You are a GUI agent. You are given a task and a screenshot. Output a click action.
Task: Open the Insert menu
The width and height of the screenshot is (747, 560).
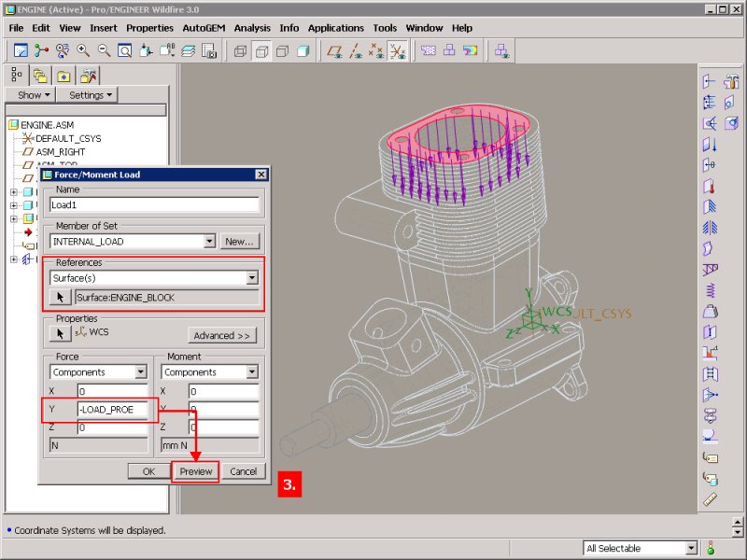104,28
